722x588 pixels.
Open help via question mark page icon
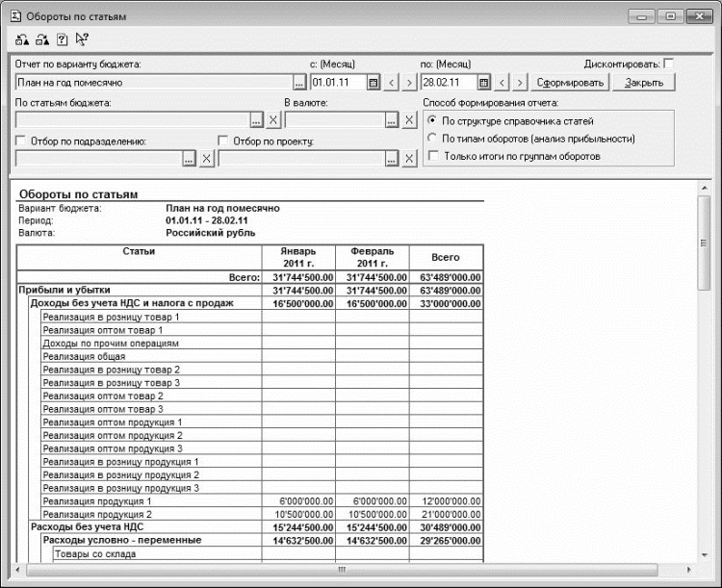click(x=62, y=40)
